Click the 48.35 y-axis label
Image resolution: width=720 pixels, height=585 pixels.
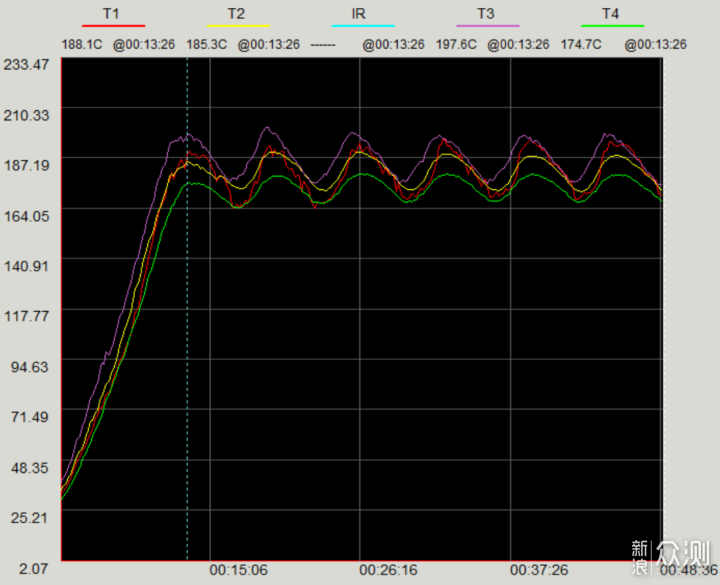29,467
